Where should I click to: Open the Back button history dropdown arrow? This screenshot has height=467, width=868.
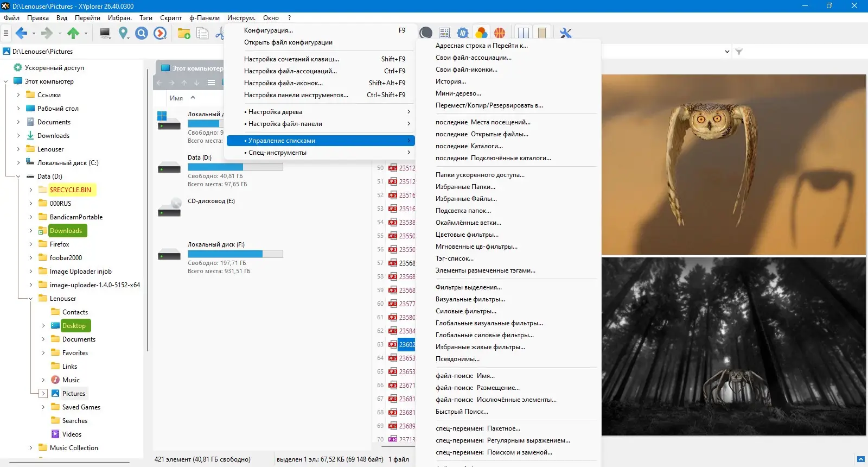click(x=34, y=34)
